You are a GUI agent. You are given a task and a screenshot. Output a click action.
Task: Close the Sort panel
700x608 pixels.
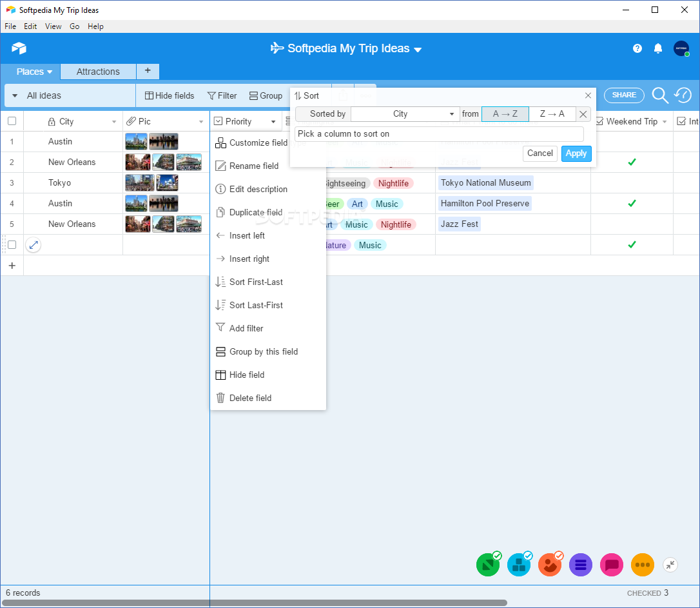coord(588,95)
